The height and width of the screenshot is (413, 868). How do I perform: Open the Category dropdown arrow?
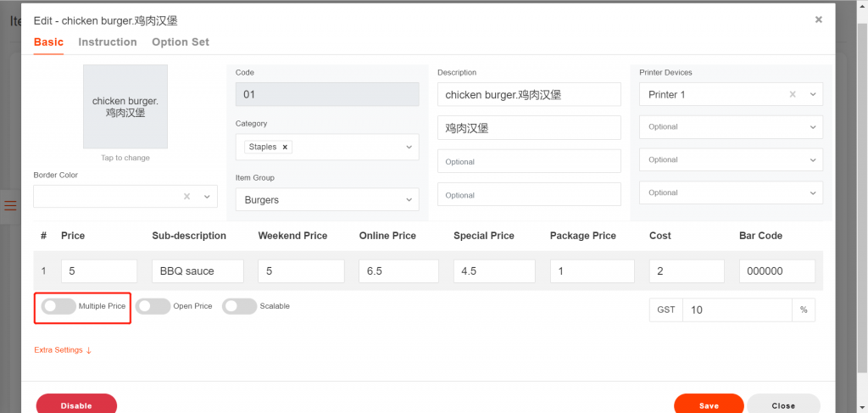409,147
